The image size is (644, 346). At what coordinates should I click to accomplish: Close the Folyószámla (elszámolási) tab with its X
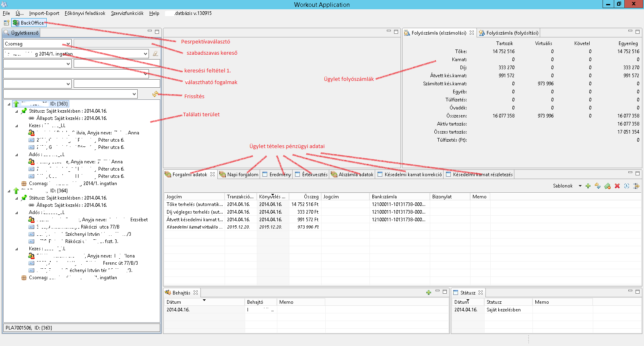tap(472, 33)
